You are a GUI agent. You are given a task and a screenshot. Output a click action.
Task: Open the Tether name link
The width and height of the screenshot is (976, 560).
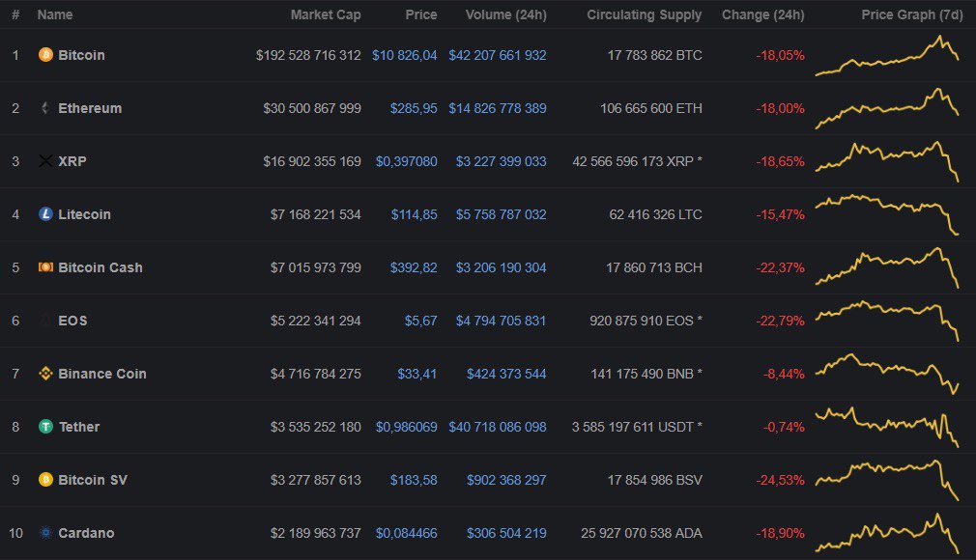tap(79, 426)
